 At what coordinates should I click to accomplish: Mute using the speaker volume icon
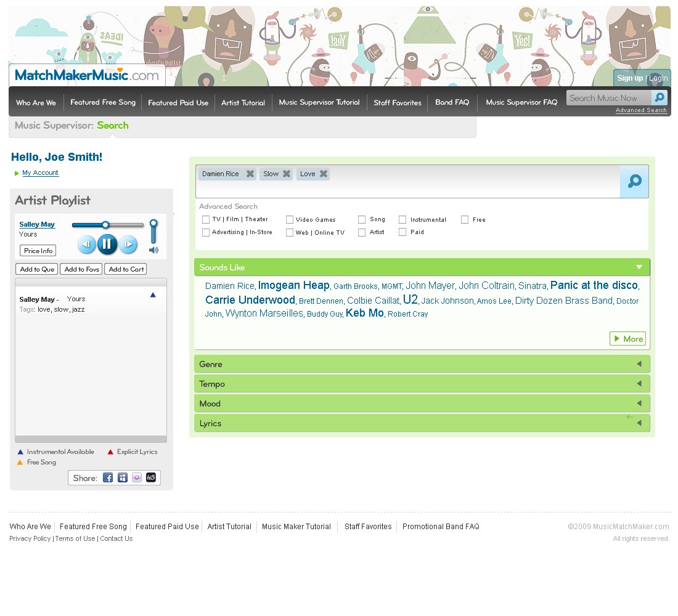153,250
